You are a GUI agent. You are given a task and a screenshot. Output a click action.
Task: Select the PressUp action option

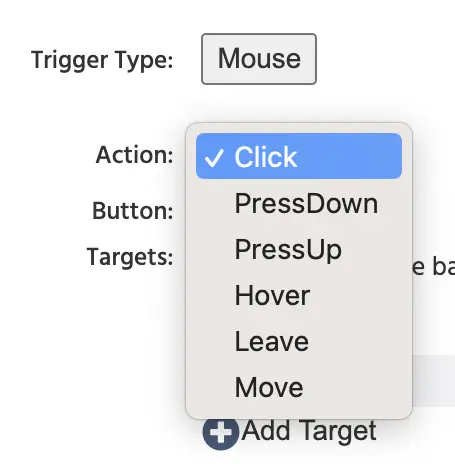pyautogui.click(x=299, y=250)
